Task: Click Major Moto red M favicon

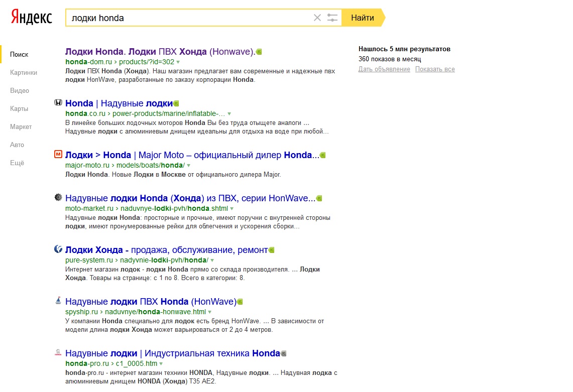Action: pos(58,154)
